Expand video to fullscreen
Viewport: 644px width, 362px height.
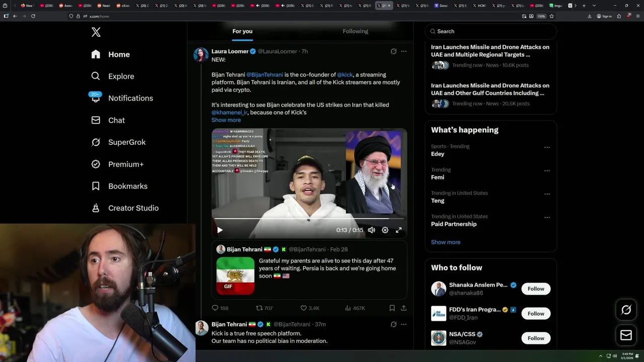coord(398,230)
